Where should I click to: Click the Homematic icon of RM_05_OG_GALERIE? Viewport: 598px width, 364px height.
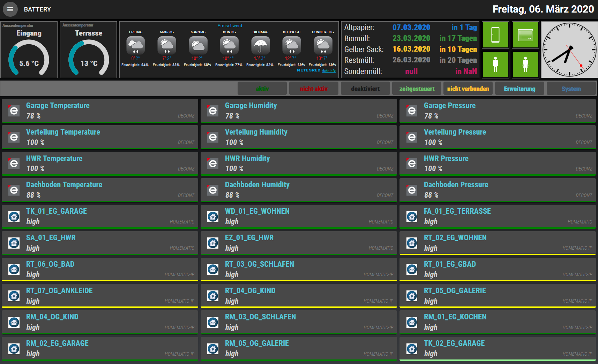click(213, 349)
